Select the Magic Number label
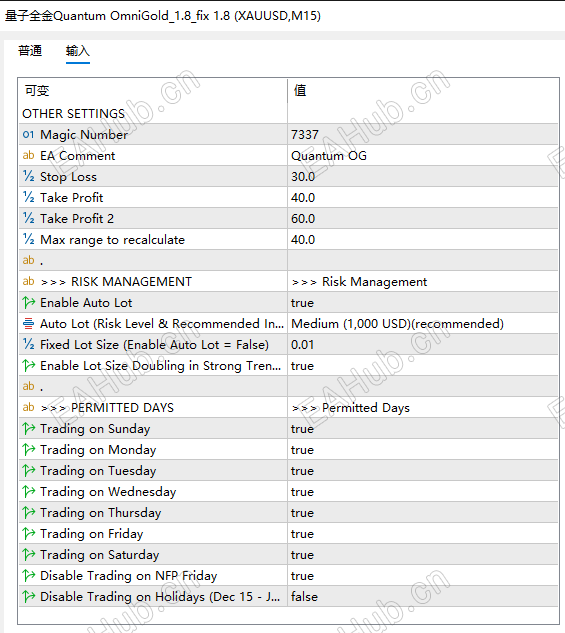 point(84,134)
